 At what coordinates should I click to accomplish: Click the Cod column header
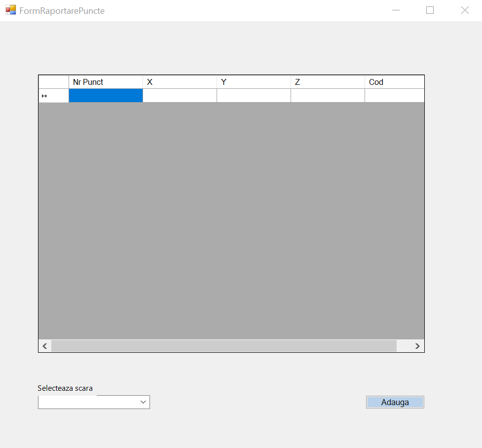tap(394, 82)
